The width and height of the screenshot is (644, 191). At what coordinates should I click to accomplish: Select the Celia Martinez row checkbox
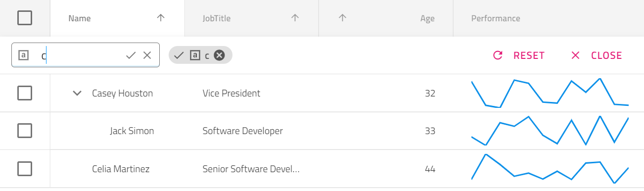click(x=25, y=169)
